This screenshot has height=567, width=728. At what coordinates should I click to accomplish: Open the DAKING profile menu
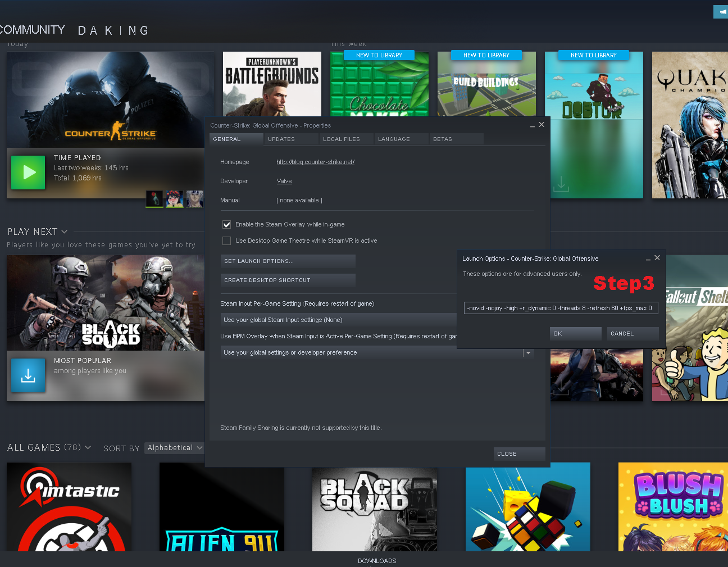point(113,30)
